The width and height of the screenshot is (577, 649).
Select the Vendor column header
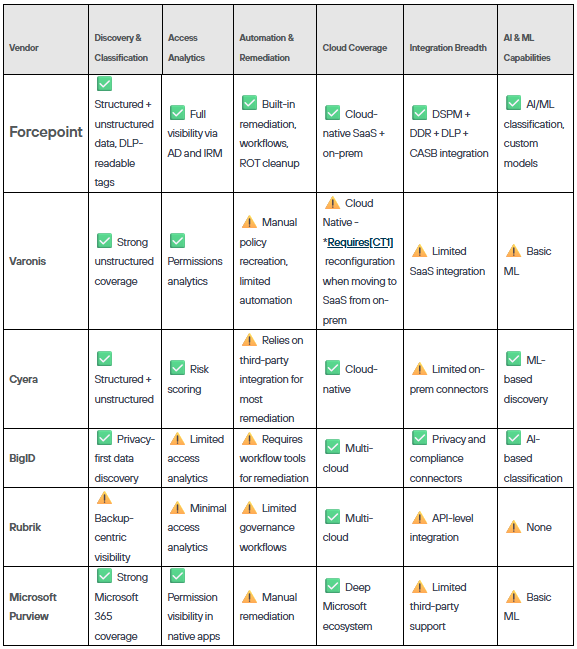[x=46, y=40]
